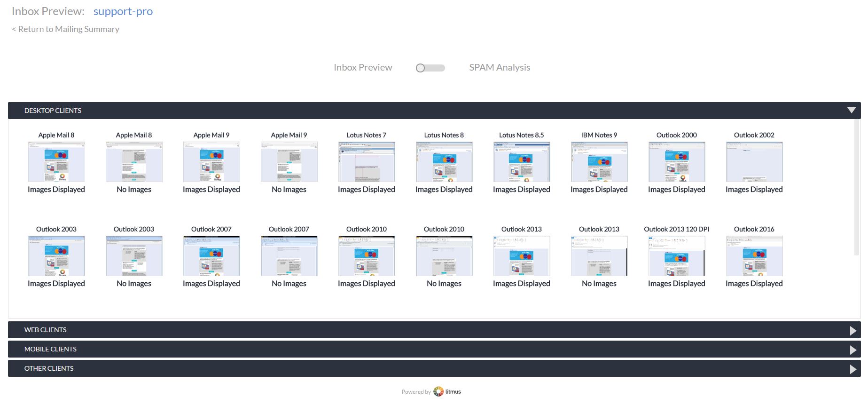This screenshot has height=406, width=868.
Task: Open the Lotus Notes 8.5 preview thumbnail
Action: tap(522, 162)
